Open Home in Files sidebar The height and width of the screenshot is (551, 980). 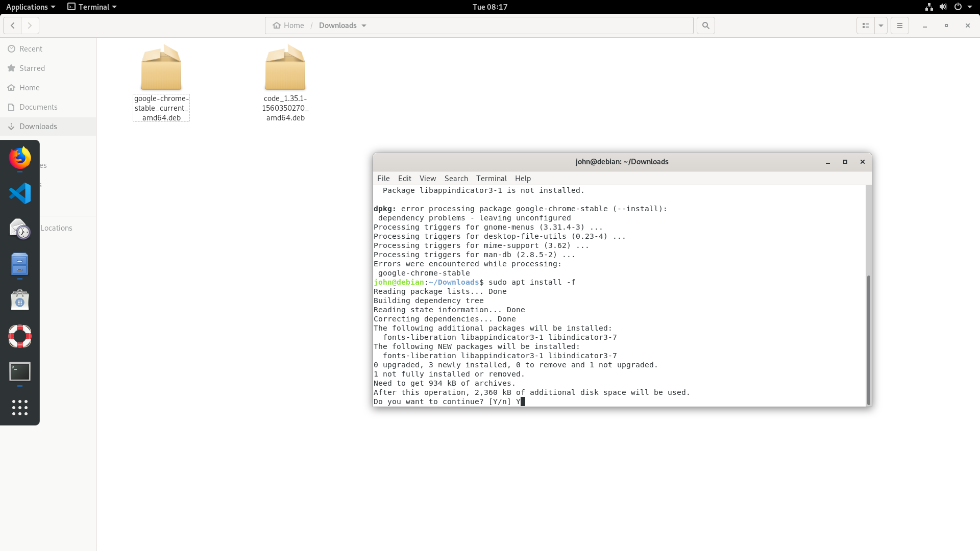48,88
